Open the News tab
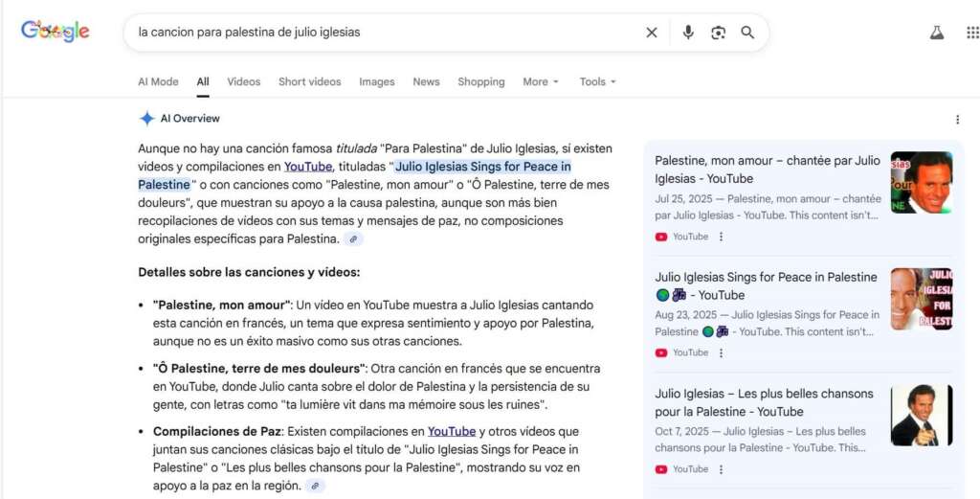The width and height of the screenshot is (980, 499). click(x=426, y=82)
